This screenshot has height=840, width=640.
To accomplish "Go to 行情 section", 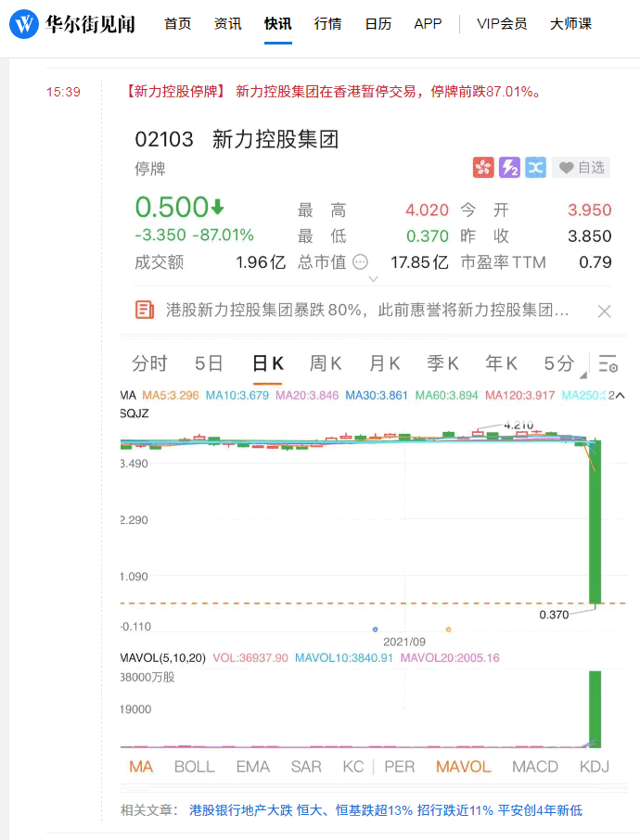I will tap(328, 24).
